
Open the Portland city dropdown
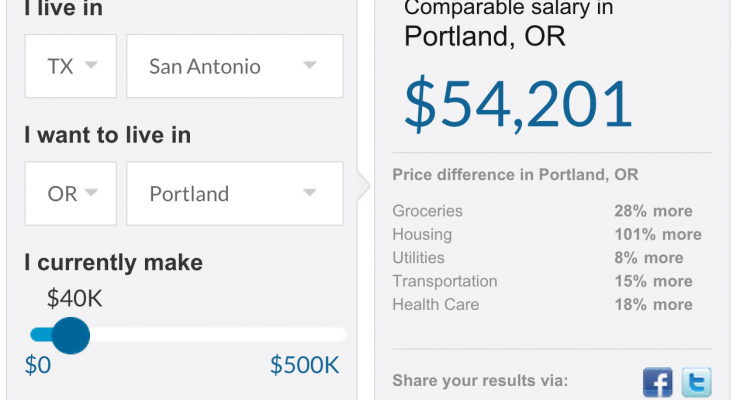[x=235, y=193]
